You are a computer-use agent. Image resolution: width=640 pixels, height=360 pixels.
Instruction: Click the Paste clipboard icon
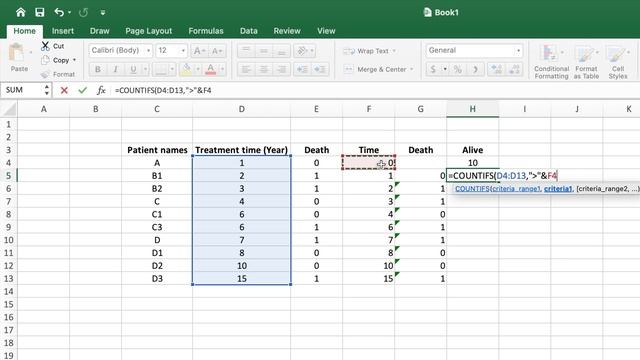[17, 53]
